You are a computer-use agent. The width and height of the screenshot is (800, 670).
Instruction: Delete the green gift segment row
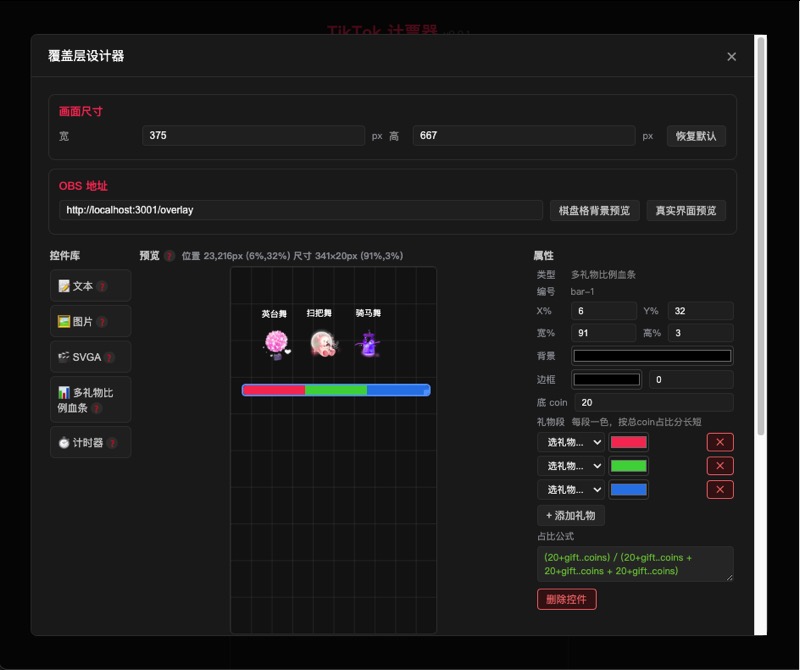point(720,466)
